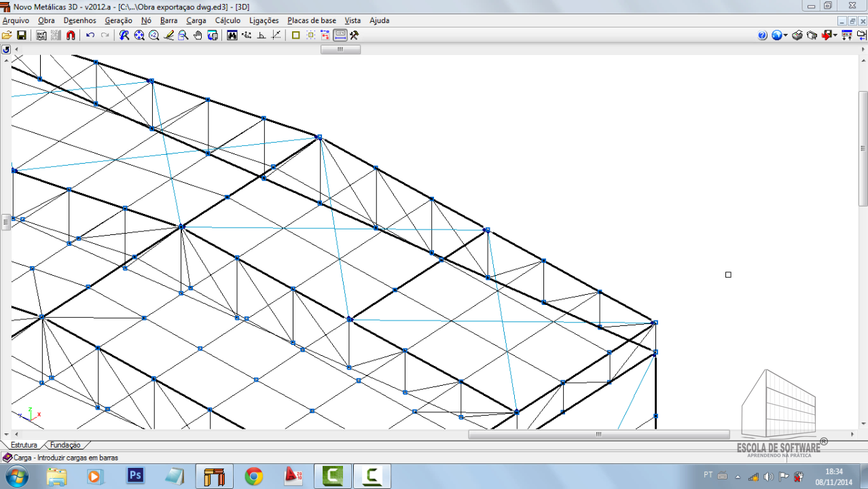This screenshot has height=489, width=868.
Task: Undo the last action
Action: coord(90,35)
